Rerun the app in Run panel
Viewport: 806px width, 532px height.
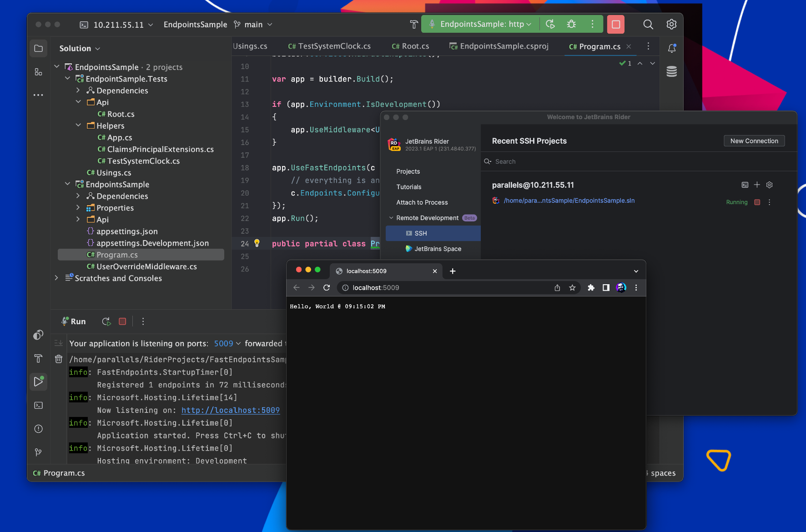point(106,321)
